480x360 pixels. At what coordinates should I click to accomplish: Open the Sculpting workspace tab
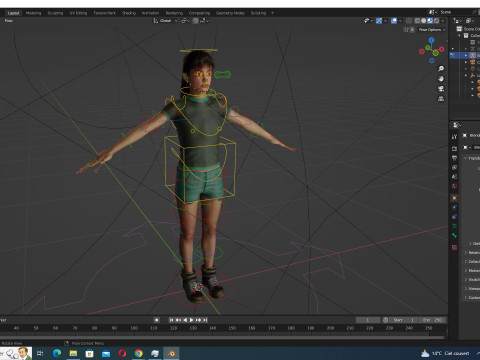[x=55, y=13]
